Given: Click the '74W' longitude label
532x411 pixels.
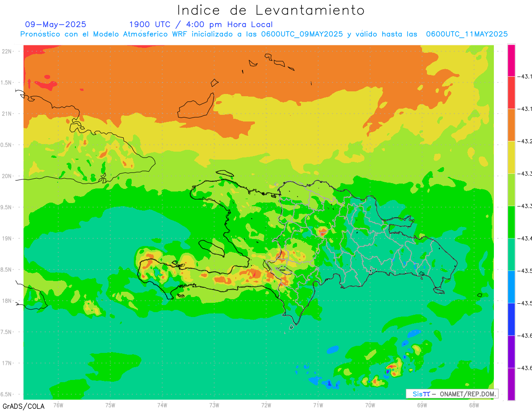Looking at the screenshot, I should [162, 405].
